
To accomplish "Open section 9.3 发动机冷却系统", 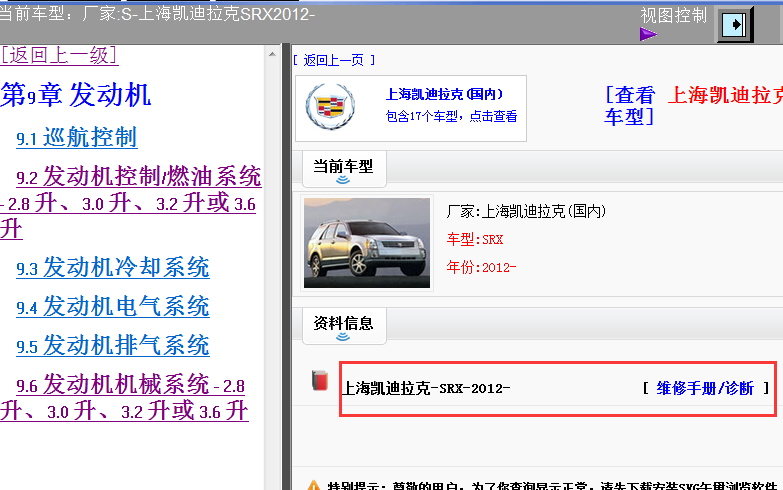I will tap(113, 267).
